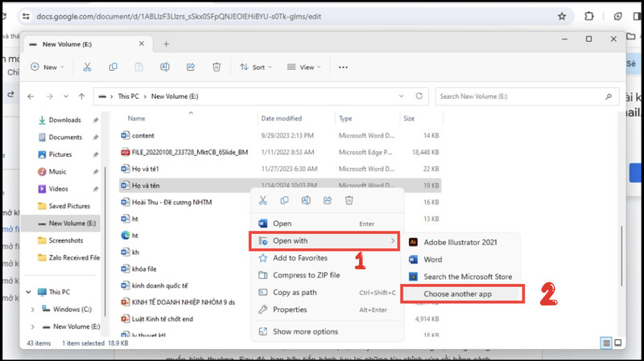The width and height of the screenshot is (644, 361).
Task: Click the Copy icon in Explorer toolbar
Action: click(113, 67)
